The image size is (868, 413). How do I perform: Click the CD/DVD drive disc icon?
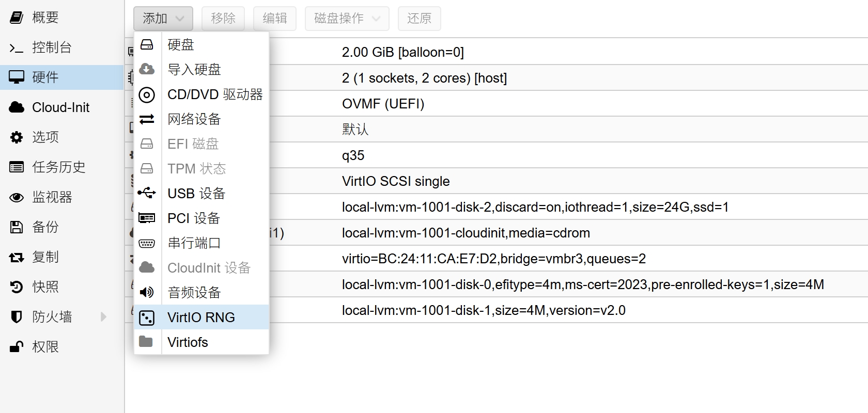(x=147, y=94)
